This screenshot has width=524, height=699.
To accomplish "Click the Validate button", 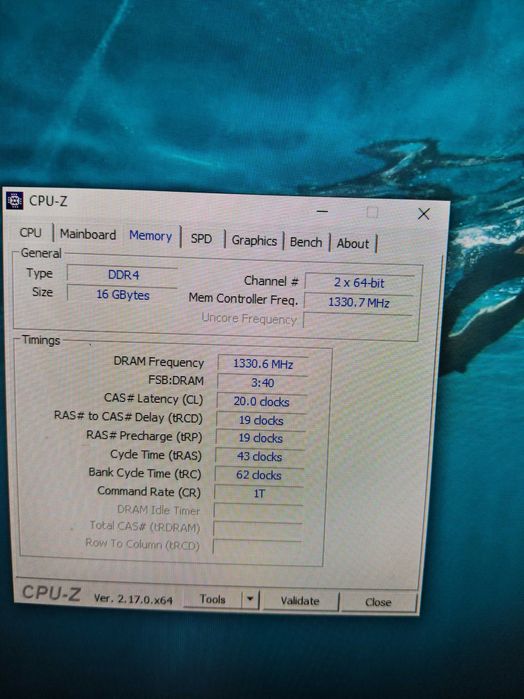I will (x=300, y=601).
